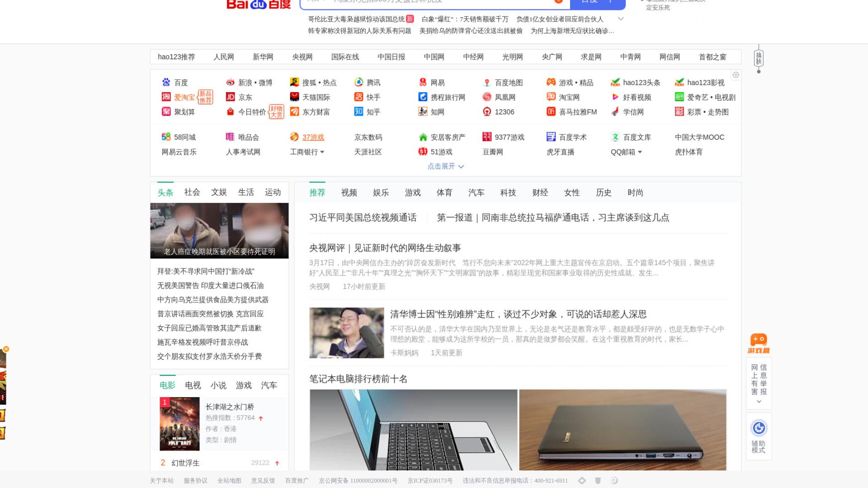Expand the trending searches chevron
The image size is (868, 488).
click(621, 19)
